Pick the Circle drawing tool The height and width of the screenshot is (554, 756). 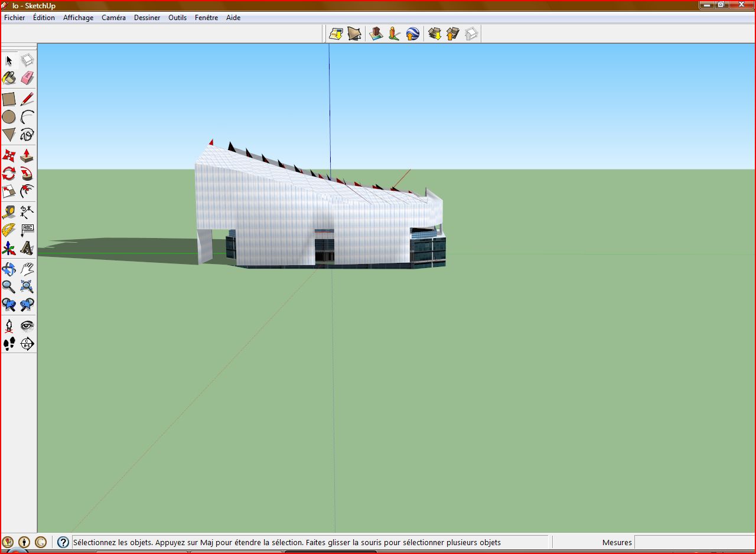coord(9,117)
